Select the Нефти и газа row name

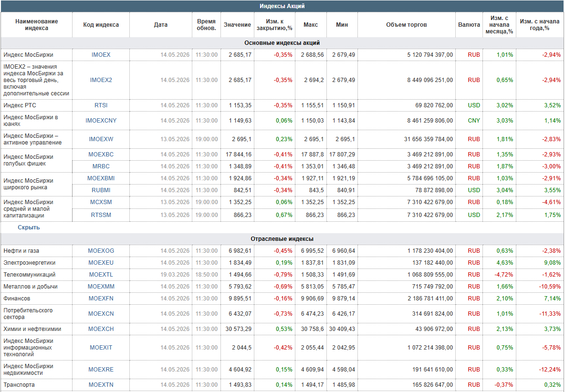[21, 251]
